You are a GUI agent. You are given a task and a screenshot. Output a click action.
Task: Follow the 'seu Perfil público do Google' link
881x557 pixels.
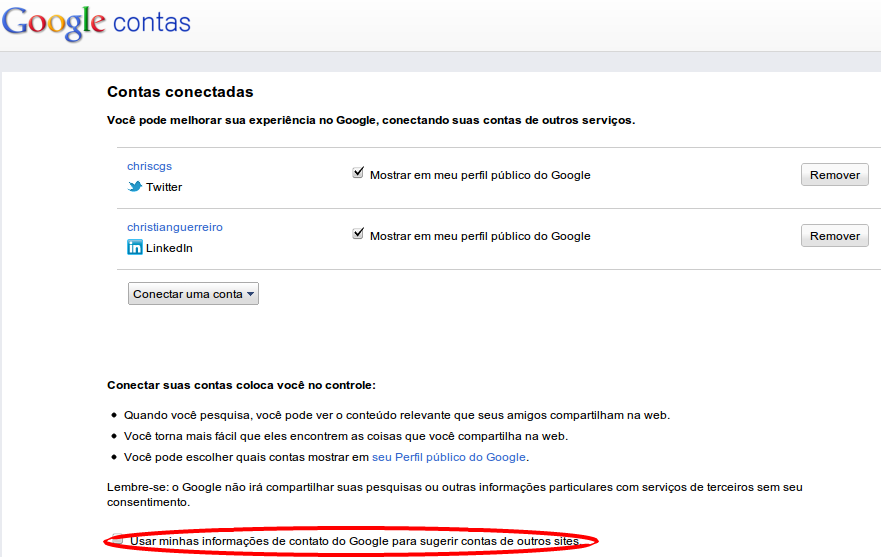coord(449,457)
